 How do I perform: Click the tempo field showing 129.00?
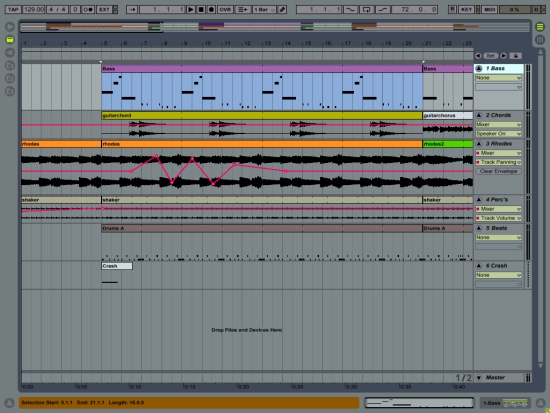(x=34, y=9)
